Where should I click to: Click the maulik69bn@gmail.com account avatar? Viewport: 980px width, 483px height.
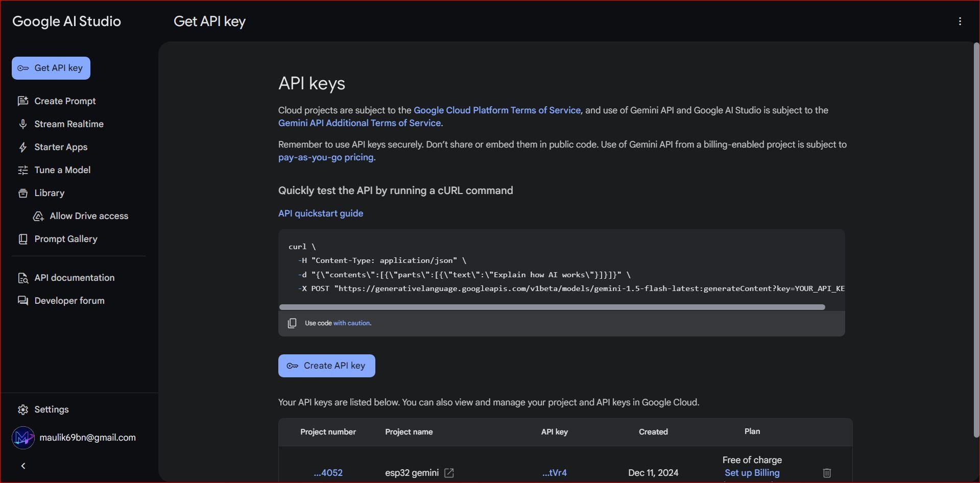pyautogui.click(x=23, y=438)
